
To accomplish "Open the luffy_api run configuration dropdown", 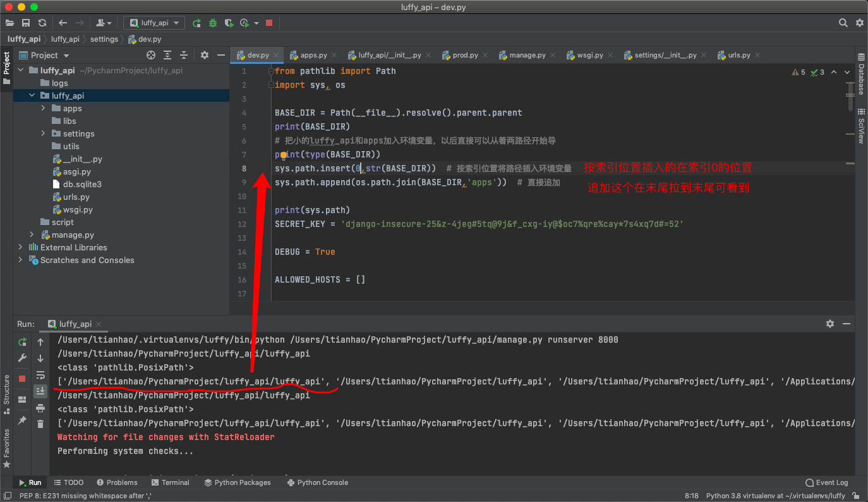I will [x=154, y=23].
